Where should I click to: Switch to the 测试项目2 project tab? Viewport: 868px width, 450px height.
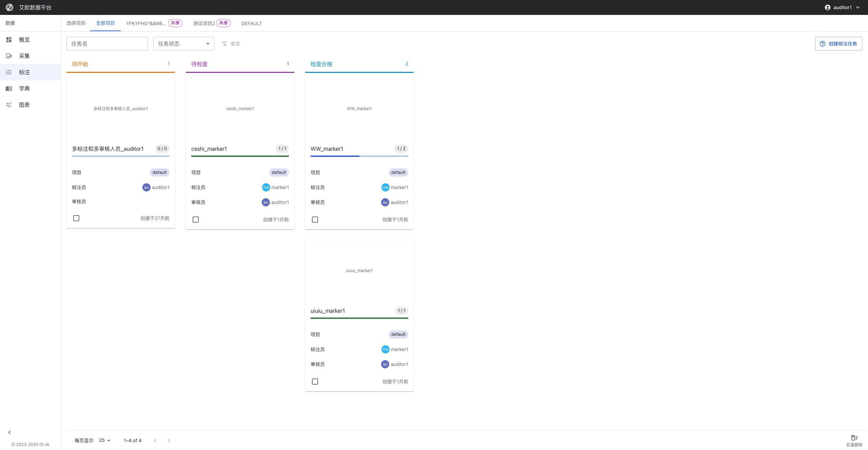pyautogui.click(x=204, y=23)
